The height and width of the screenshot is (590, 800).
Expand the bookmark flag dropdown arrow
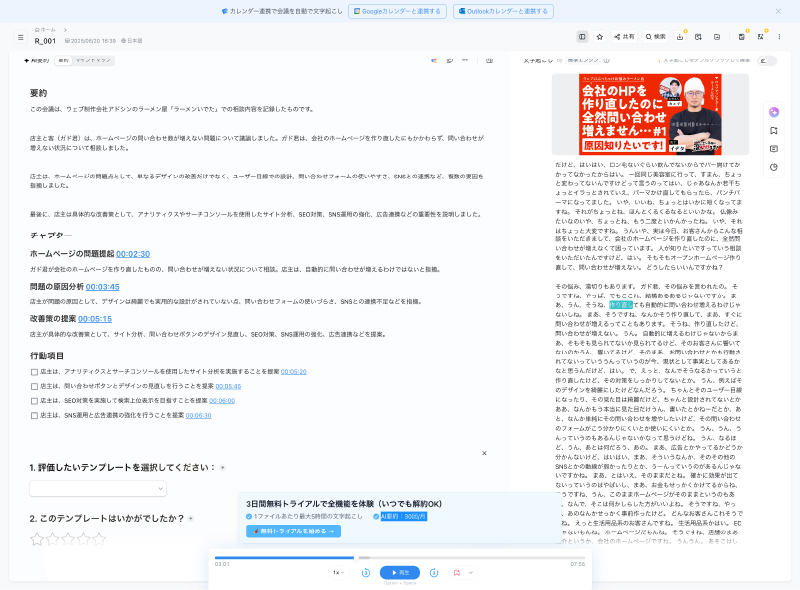coord(470,573)
